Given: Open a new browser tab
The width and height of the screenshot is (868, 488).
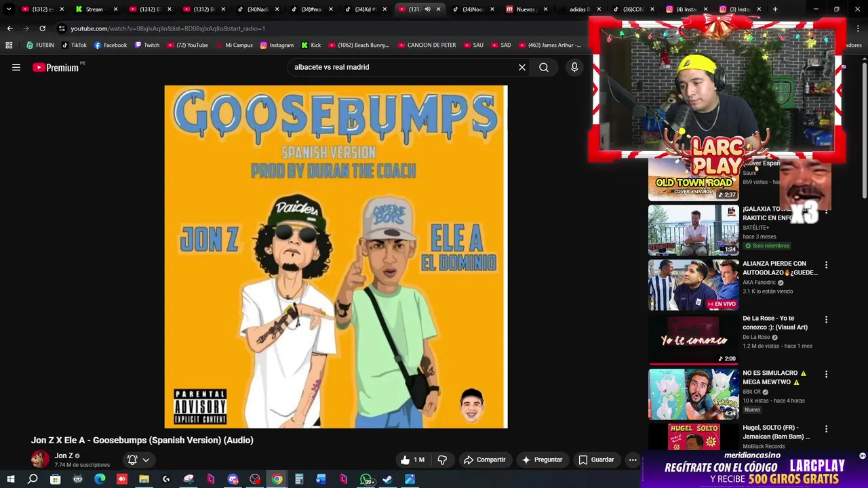Looking at the screenshot, I should (775, 9).
